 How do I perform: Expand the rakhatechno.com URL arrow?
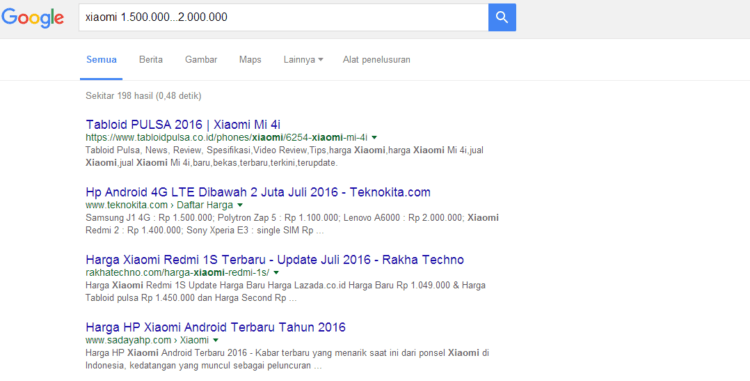276,273
